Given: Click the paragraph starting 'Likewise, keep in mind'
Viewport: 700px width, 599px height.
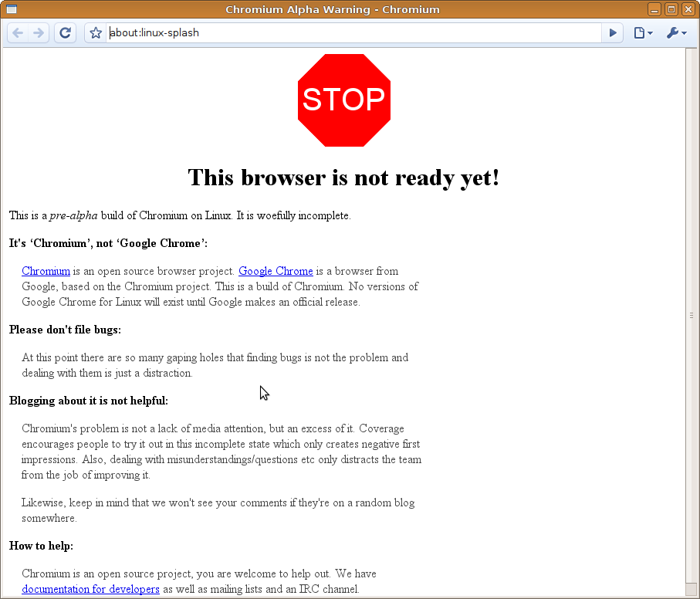Looking at the screenshot, I should click(x=218, y=510).
